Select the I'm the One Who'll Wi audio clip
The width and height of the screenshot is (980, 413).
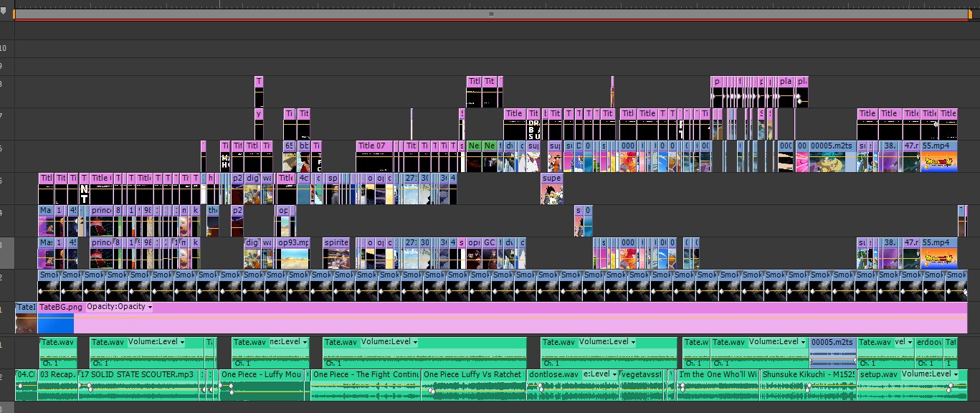[718, 385]
